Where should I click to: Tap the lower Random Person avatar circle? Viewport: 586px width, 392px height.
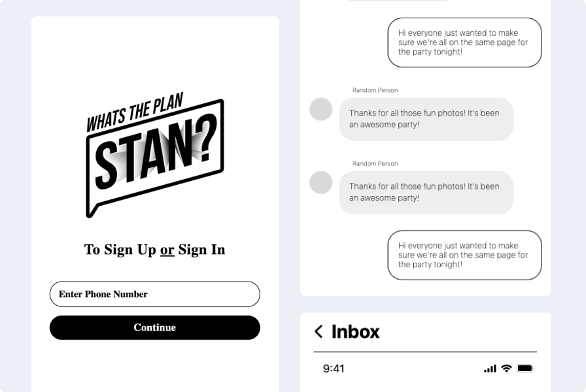point(321,182)
